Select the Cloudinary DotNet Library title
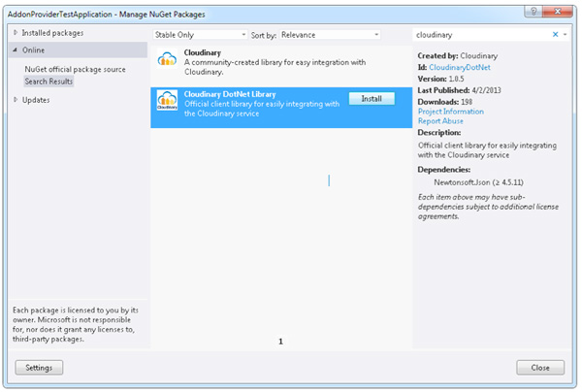 (x=230, y=94)
